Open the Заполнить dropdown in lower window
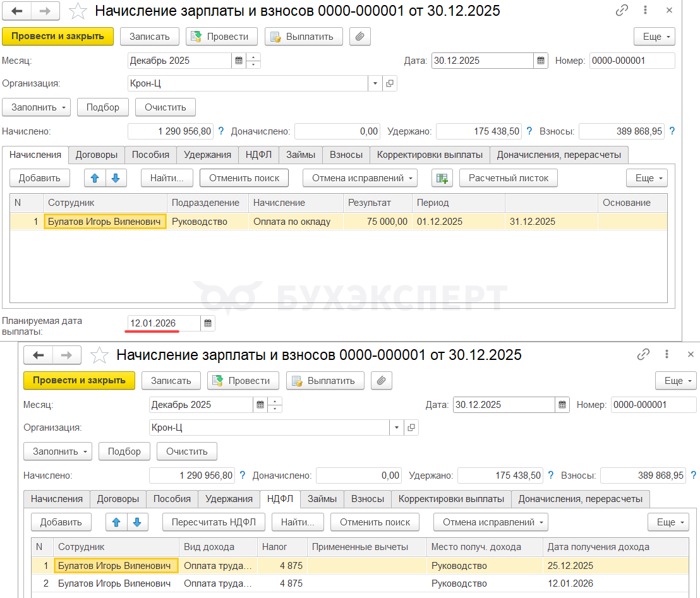700x598 pixels. 57,451
